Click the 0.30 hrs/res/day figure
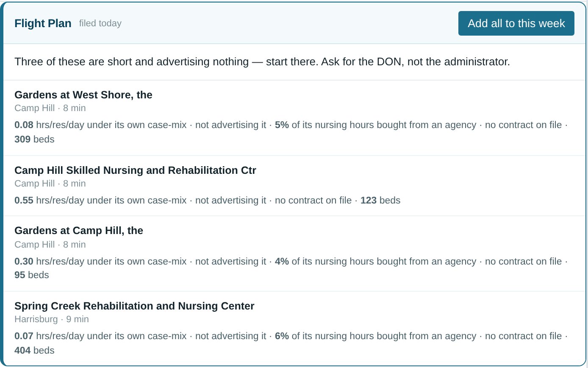The width and height of the screenshot is (588, 368). point(24,262)
